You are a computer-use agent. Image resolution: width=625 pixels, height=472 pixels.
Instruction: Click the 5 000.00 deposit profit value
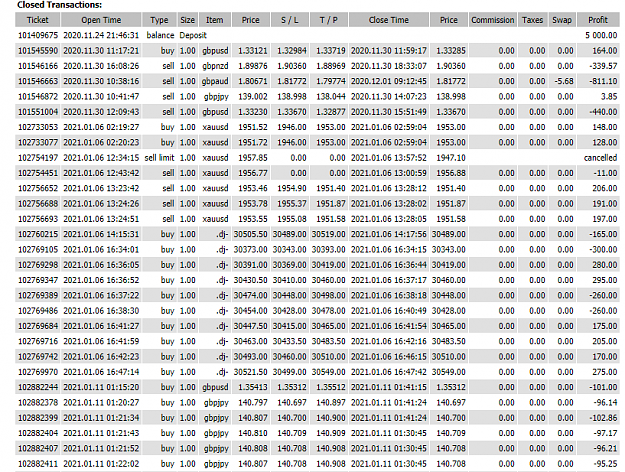[x=601, y=35]
